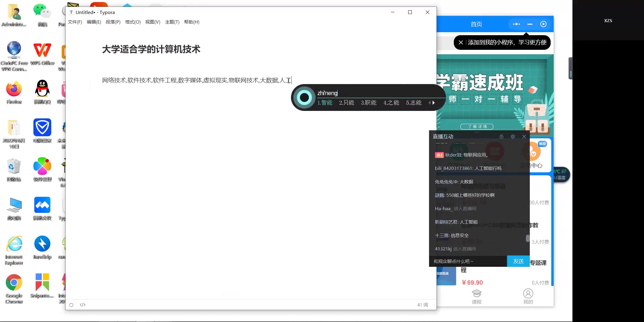The image size is (644, 322).
Task: Click live broadcast settings gear icon
Action: tap(513, 136)
